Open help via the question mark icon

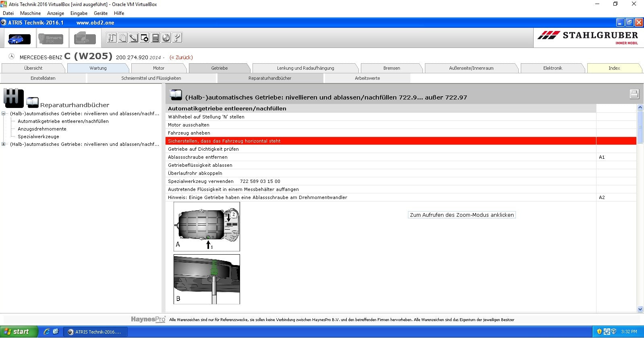[177, 38]
